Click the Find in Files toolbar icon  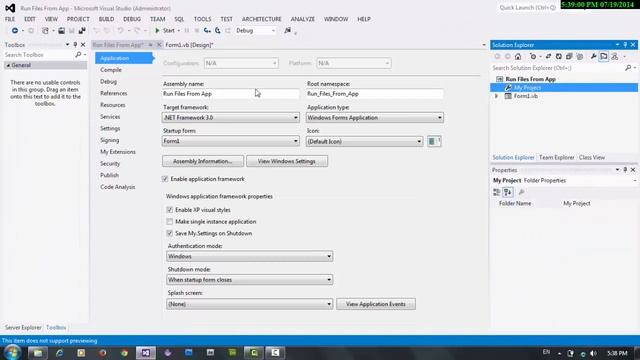point(288,31)
